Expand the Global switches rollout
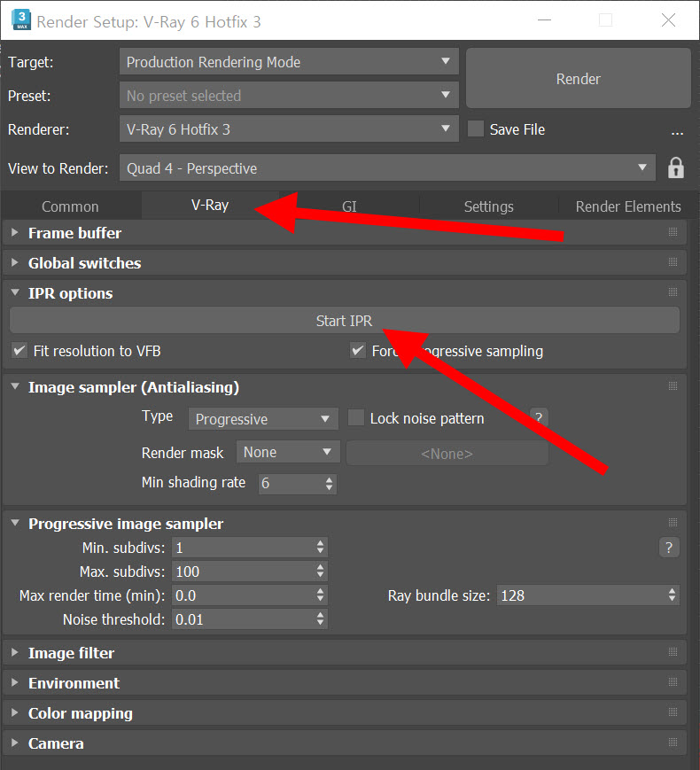700x770 pixels. tap(15, 262)
